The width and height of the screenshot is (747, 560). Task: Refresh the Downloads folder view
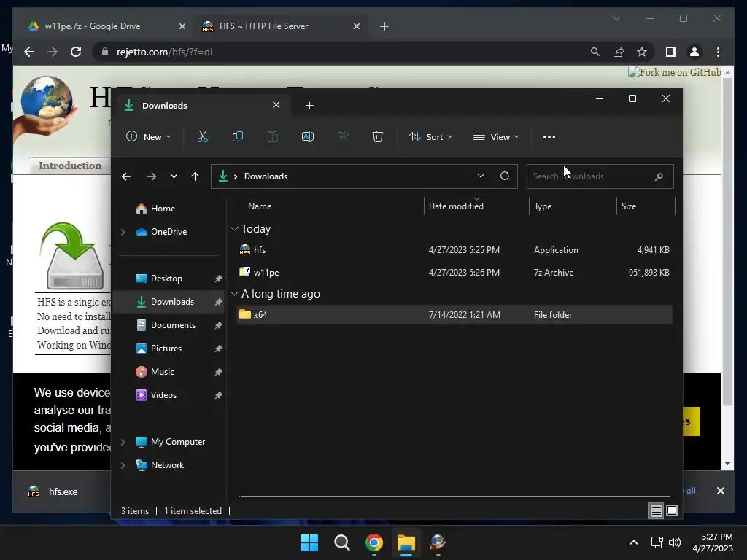(505, 176)
